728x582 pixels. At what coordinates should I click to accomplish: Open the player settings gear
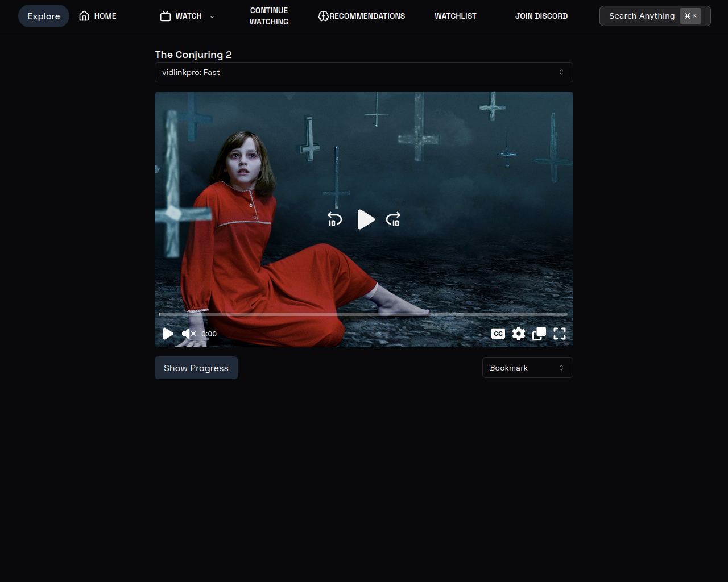(x=519, y=334)
